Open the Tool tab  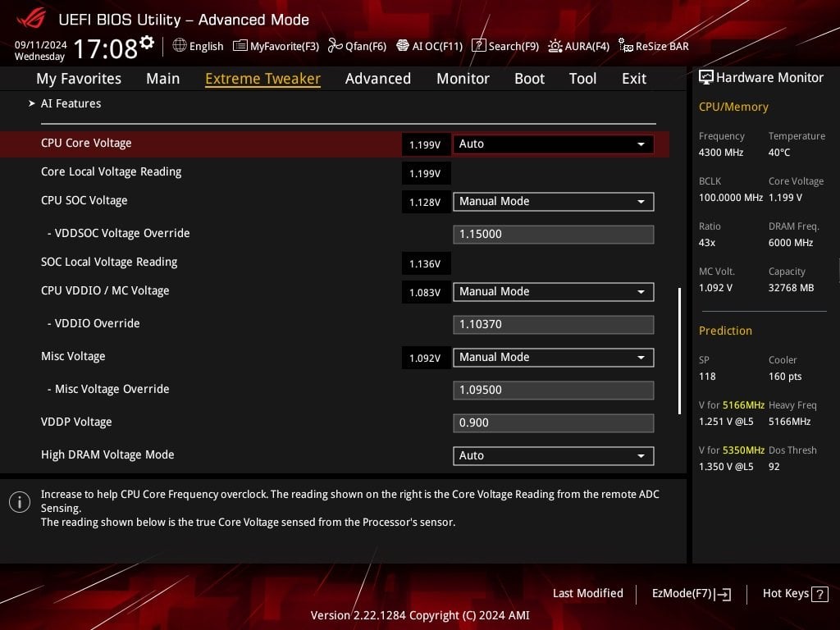[583, 79]
